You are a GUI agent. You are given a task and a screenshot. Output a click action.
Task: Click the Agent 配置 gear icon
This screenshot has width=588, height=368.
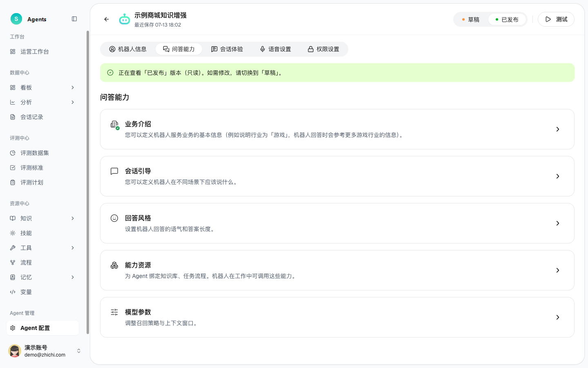pos(13,328)
